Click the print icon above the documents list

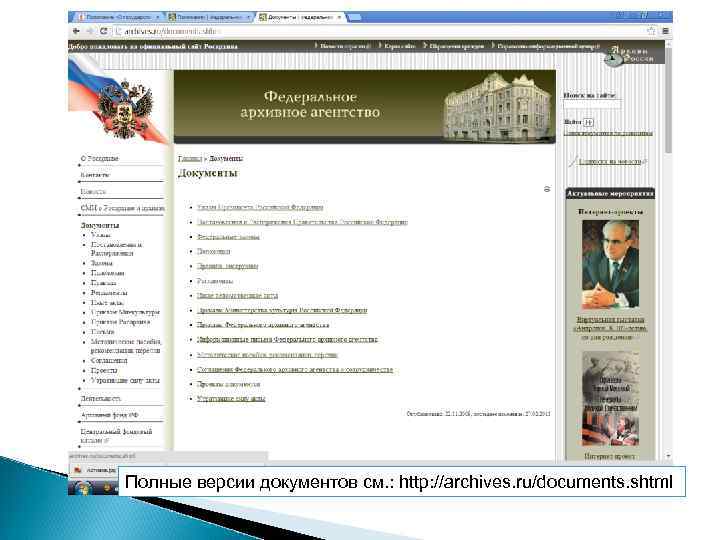click(x=547, y=189)
